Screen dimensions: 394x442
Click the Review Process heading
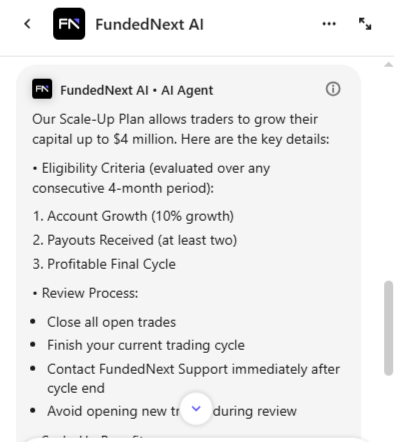coord(90,293)
